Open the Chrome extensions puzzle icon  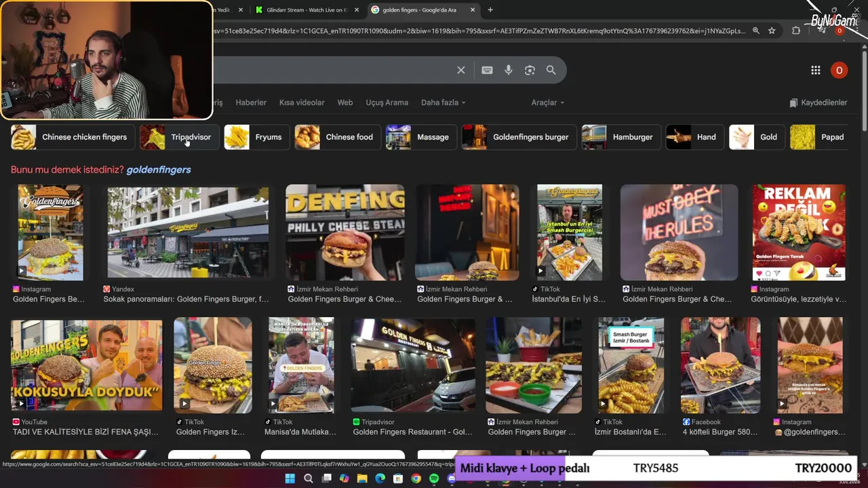click(796, 30)
